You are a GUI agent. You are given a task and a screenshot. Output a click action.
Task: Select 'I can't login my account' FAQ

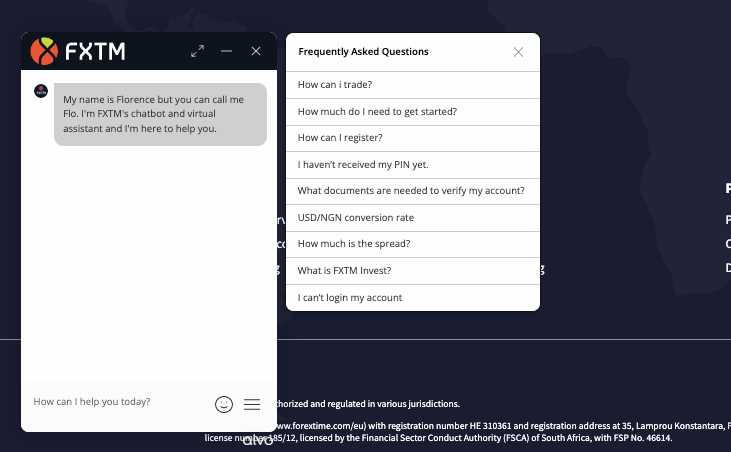pyautogui.click(x=413, y=297)
